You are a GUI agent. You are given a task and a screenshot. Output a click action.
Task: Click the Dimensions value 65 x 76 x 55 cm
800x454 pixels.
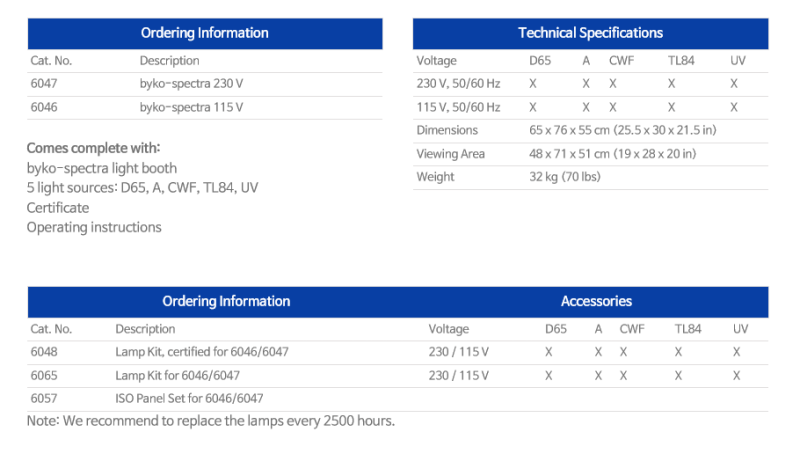coord(622,130)
